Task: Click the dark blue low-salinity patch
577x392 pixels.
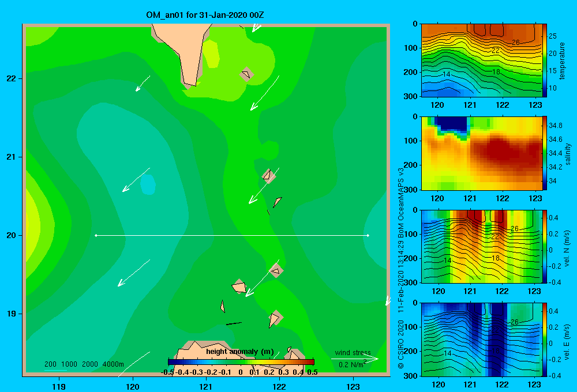Action: pyautogui.click(x=451, y=125)
